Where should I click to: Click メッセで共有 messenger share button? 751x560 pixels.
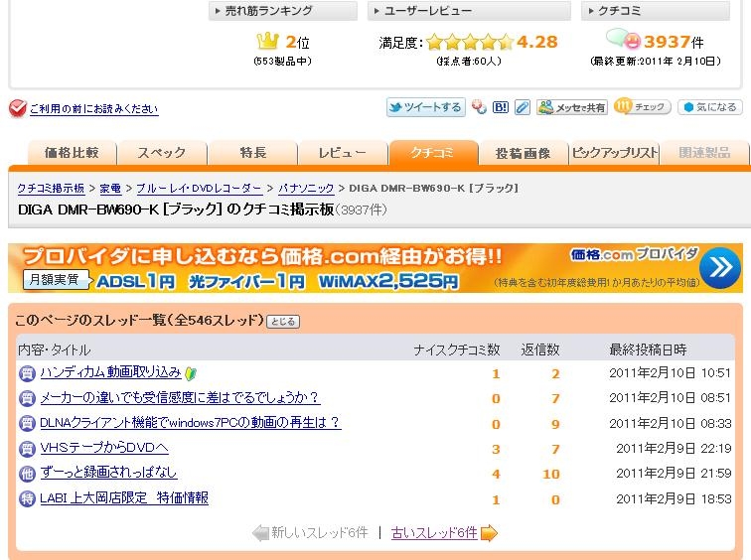click(x=572, y=107)
